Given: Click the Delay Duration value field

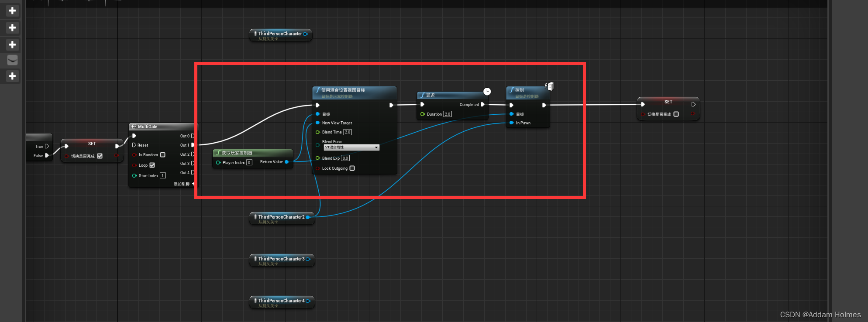Looking at the screenshot, I should 447,114.
